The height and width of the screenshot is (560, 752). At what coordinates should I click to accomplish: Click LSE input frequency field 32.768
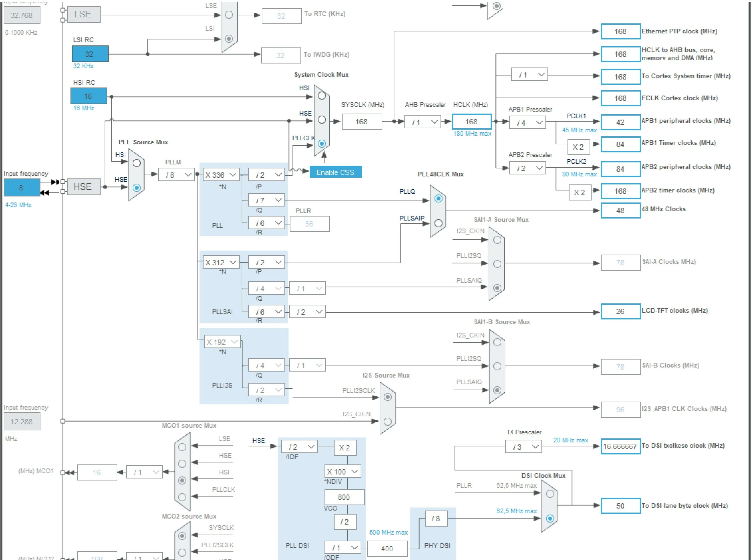click(x=22, y=15)
